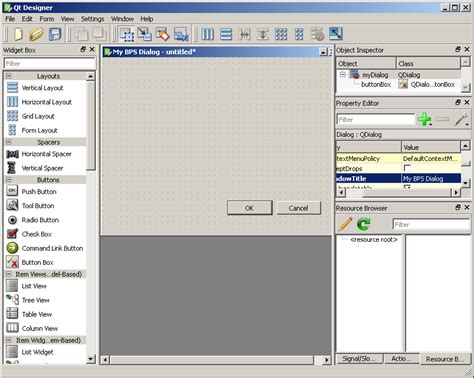Viewport: 474px width, 378px height.
Task: Select the Edit Widgets mode icon
Action: click(x=127, y=34)
